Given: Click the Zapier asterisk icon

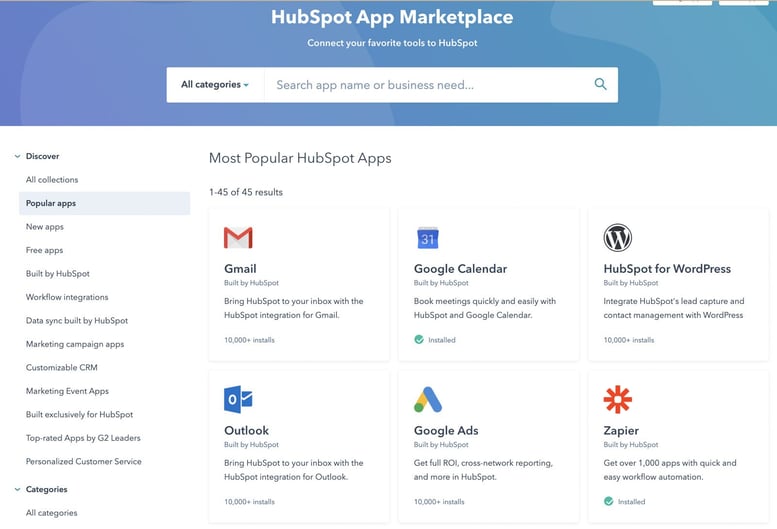Looking at the screenshot, I should [x=618, y=400].
